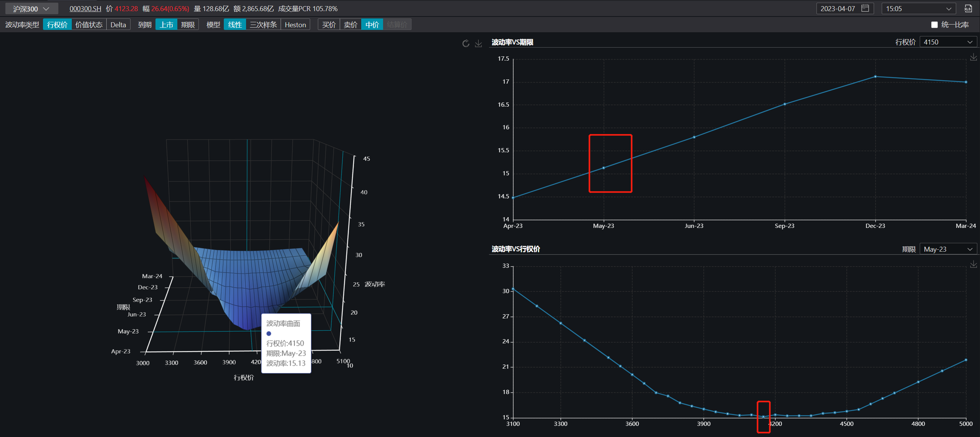Expand the 期限 May-23 dropdown

[948, 249]
